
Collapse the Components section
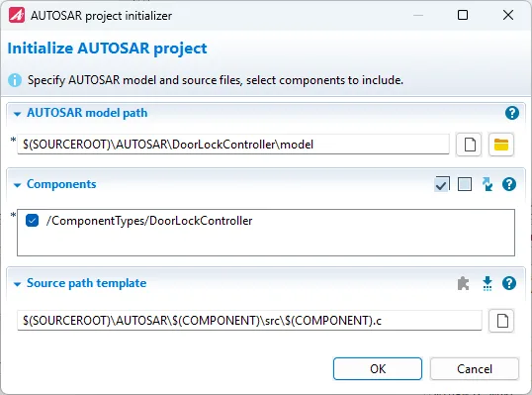pos(17,185)
